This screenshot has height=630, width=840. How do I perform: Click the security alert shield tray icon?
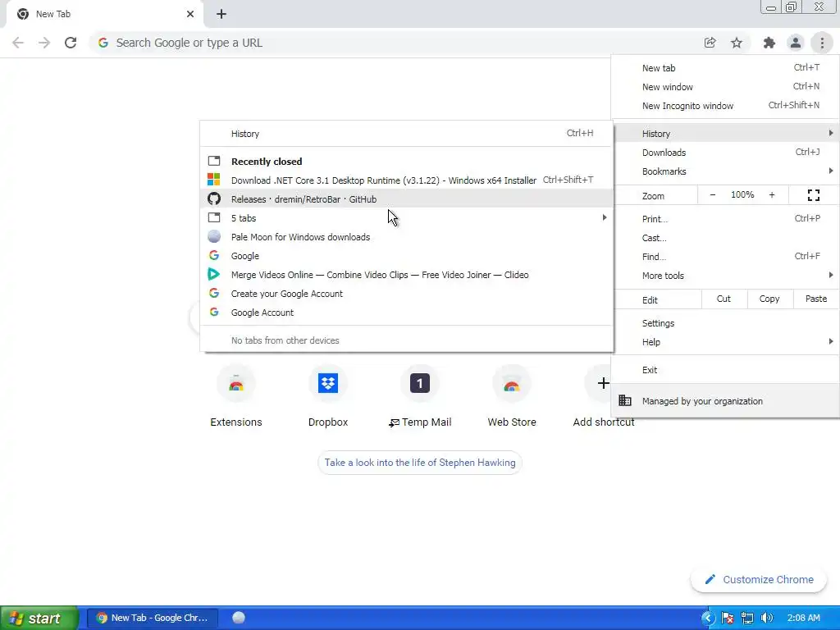pos(728,619)
